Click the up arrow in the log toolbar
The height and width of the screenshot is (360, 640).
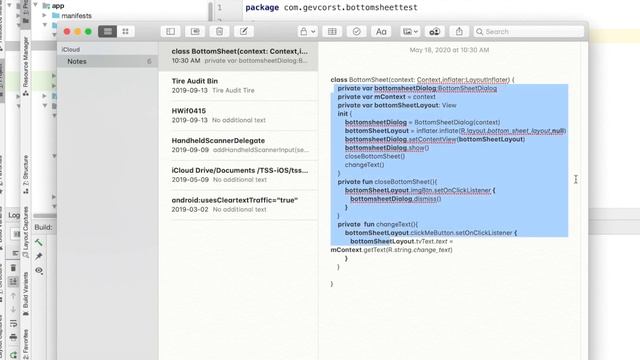[x=13, y=296]
